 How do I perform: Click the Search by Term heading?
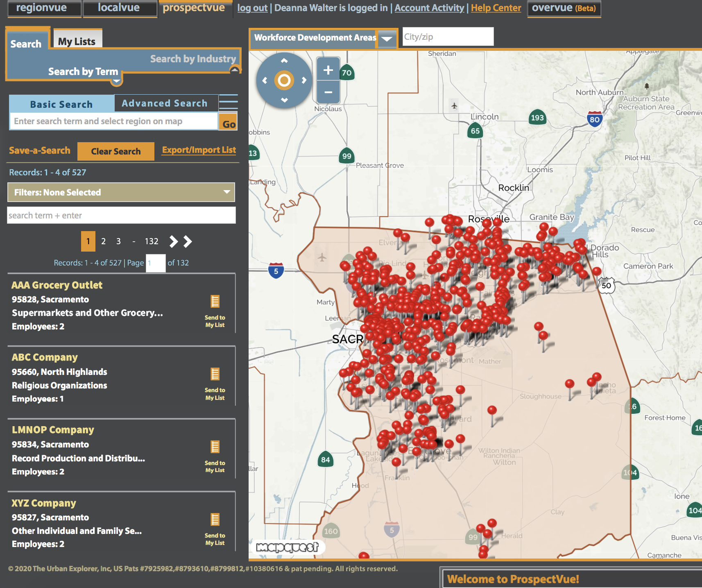[x=83, y=71]
